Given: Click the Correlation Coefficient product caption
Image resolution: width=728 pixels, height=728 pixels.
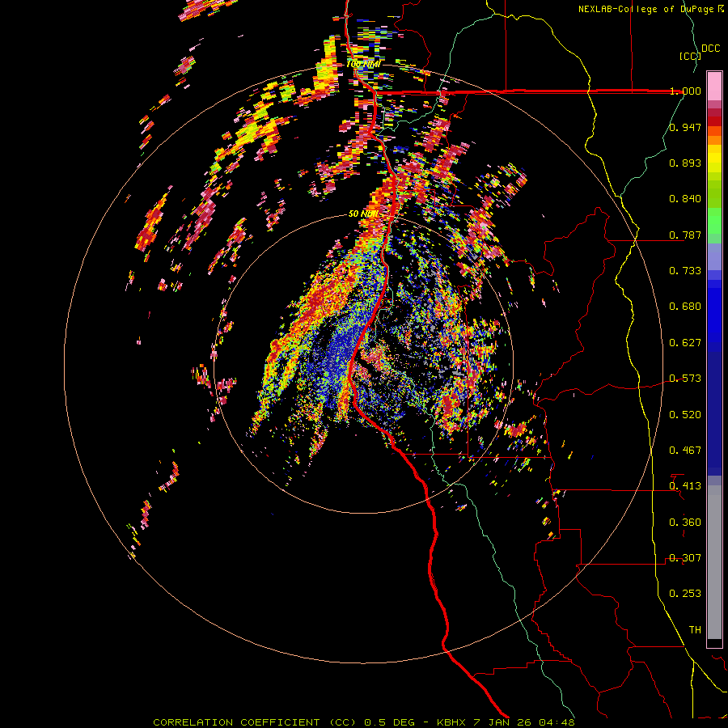Looking at the screenshot, I should [363, 722].
